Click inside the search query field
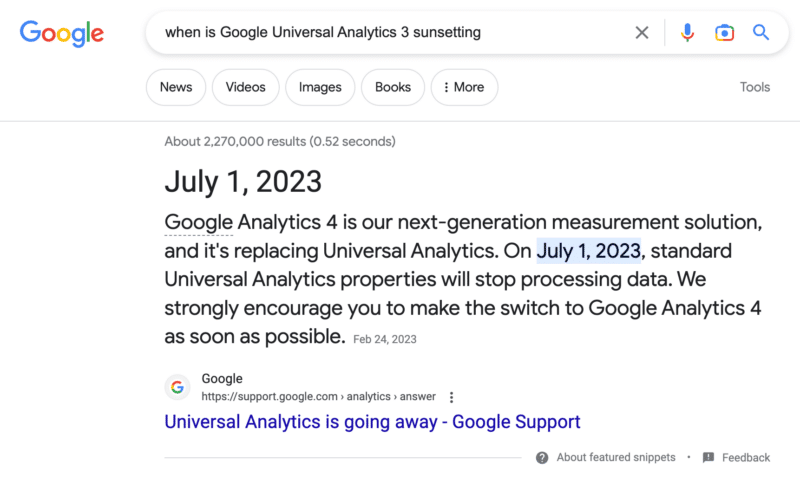The height and width of the screenshot is (481, 800). click(x=390, y=33)
